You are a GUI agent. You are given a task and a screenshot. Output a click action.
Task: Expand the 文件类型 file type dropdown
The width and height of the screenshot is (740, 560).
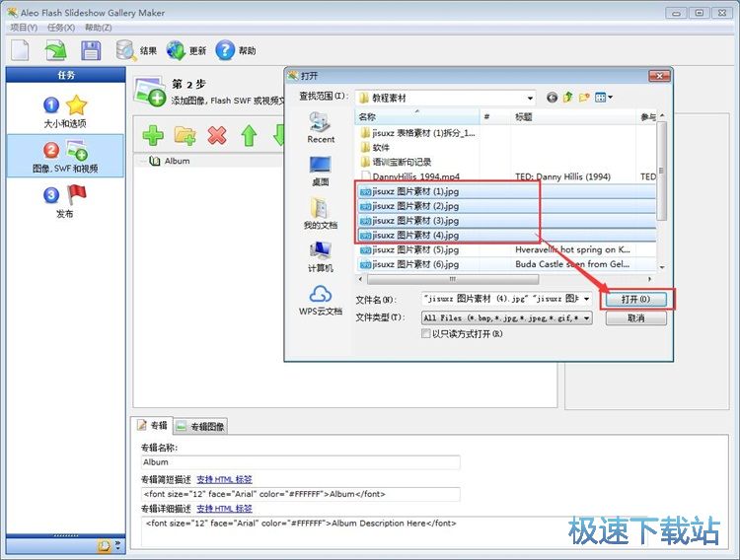click(x=586, y=318)
